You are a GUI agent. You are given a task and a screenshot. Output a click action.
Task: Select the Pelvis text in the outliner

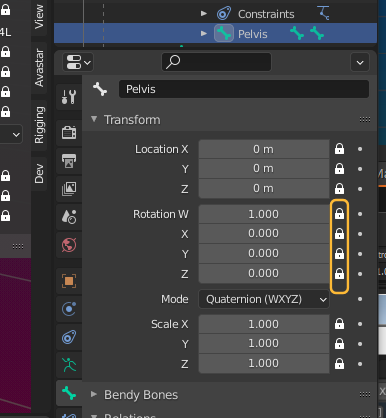point(253,34)
